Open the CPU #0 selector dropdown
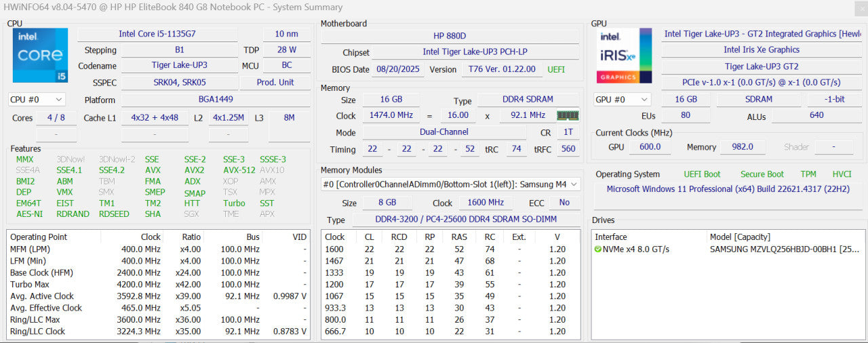 pyautogui.click(x=37, y=100)
